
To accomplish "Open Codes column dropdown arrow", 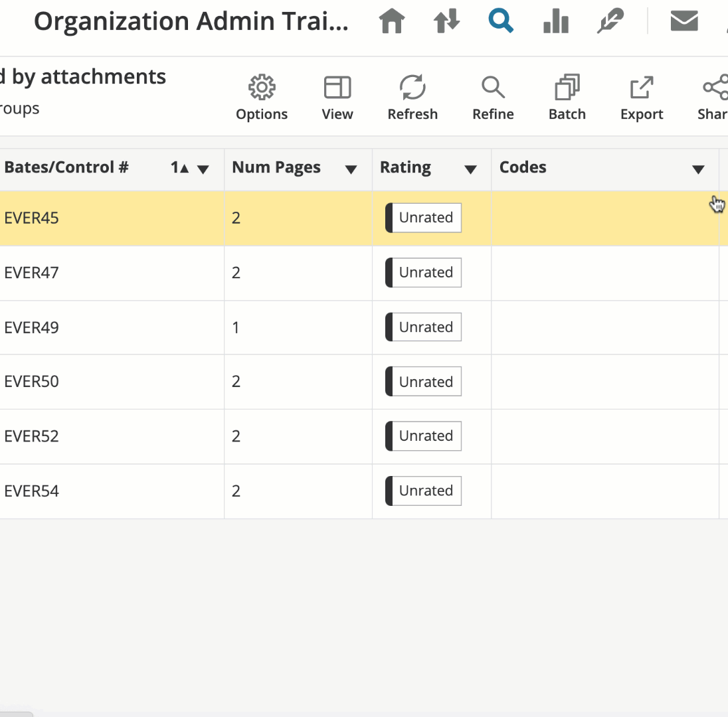I will pyautogui.click(x=698, y=169).
